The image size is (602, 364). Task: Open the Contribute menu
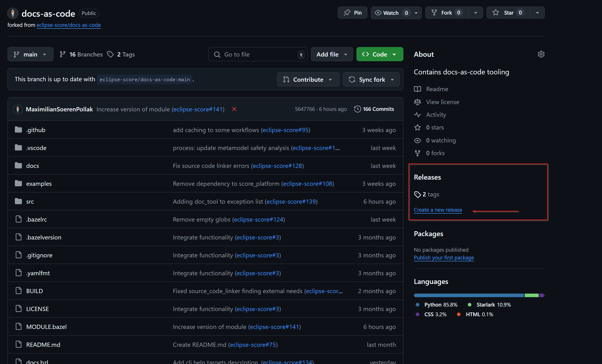point(308,80)
